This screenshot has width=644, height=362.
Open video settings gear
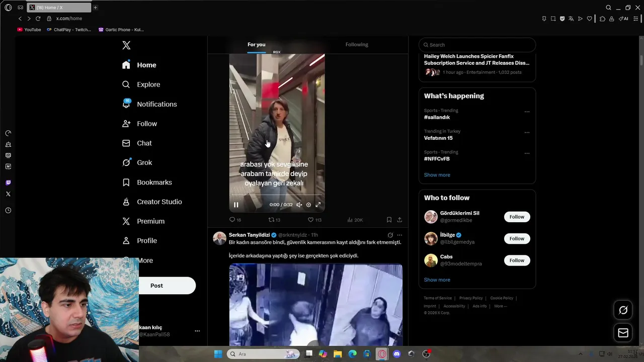point(308,205)
